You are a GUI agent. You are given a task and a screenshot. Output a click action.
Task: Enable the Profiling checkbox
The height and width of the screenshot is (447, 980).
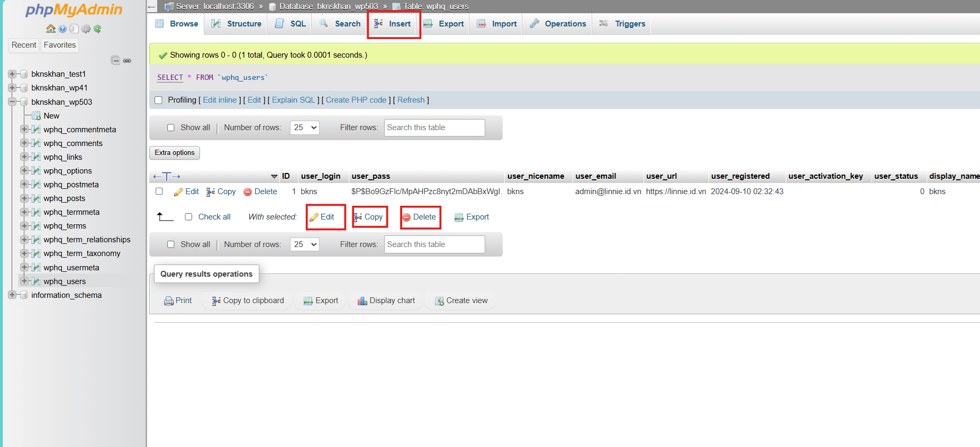158,100
